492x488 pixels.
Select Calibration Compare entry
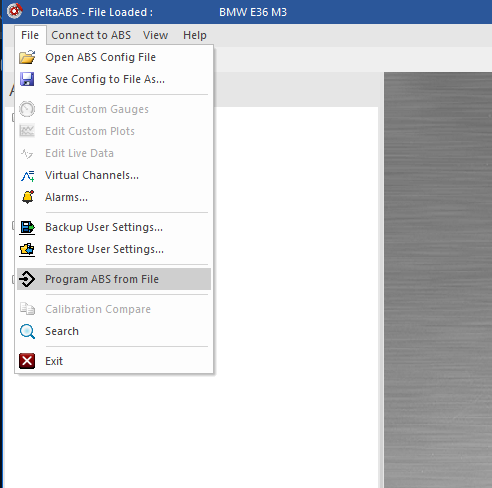point(114,309)
